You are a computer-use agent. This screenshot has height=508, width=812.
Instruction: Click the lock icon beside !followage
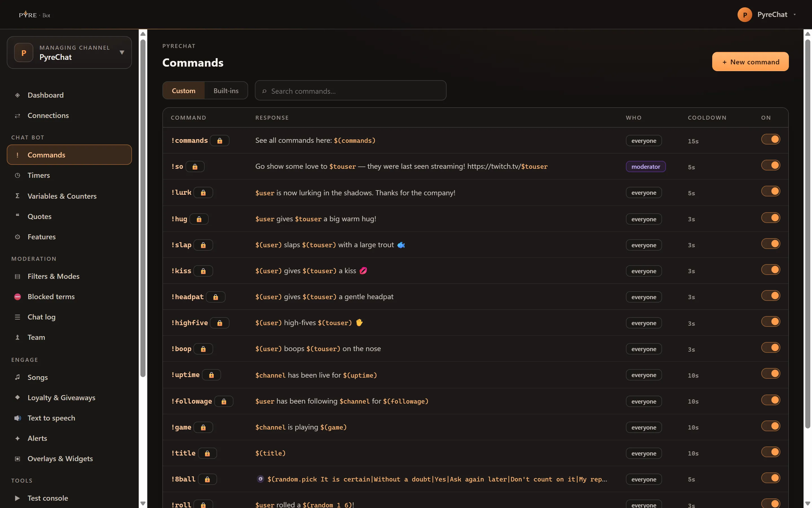224,402
